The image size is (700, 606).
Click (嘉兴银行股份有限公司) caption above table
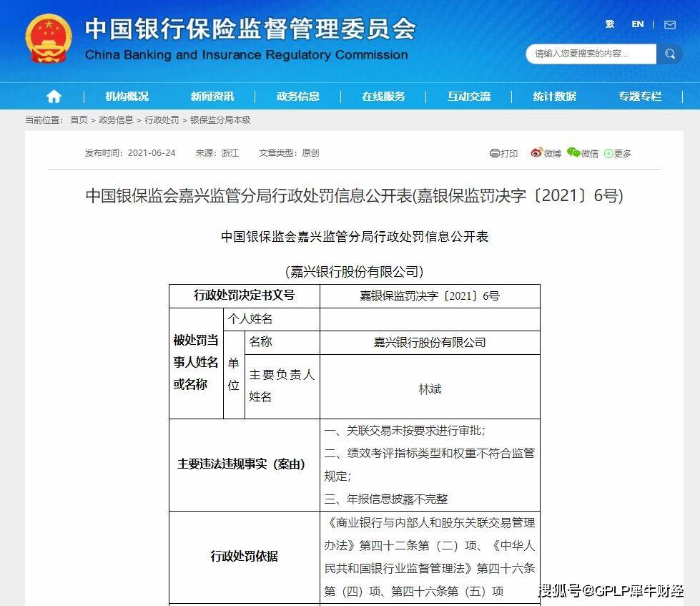354,271
